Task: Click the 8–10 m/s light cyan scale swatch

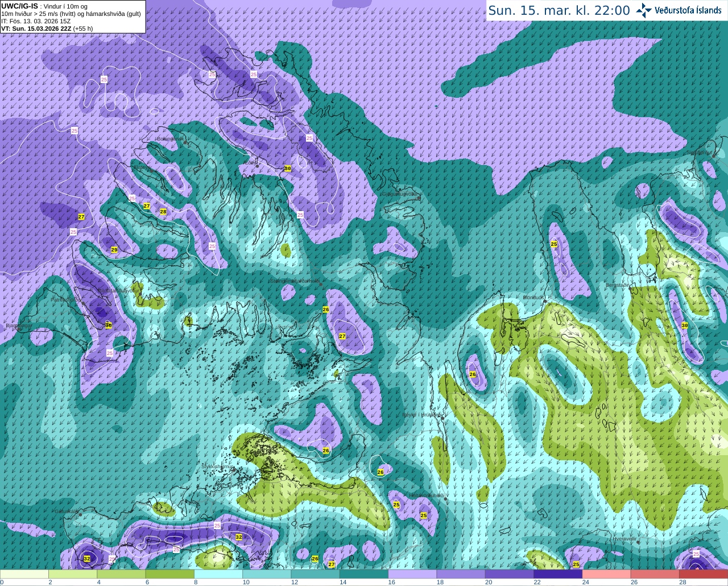Action: (218, 574)
